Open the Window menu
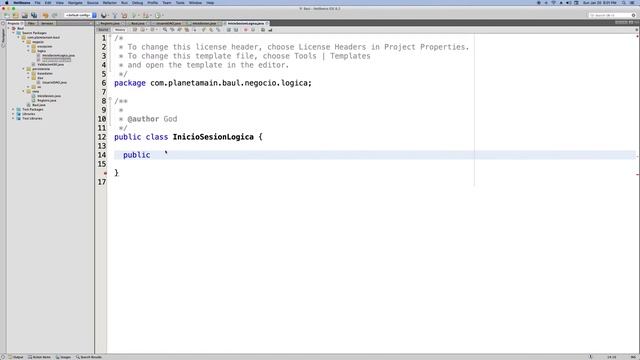 tap(195, 3)
